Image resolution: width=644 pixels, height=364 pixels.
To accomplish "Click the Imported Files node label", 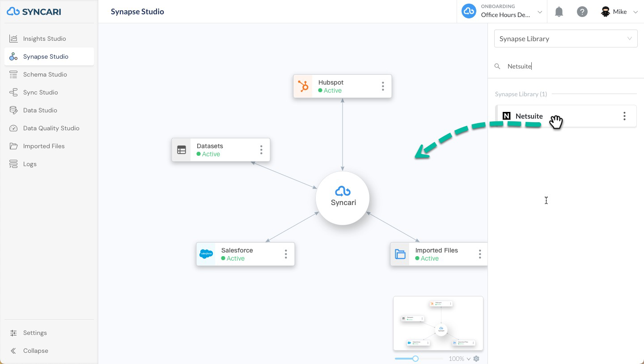I will (436, 250).
